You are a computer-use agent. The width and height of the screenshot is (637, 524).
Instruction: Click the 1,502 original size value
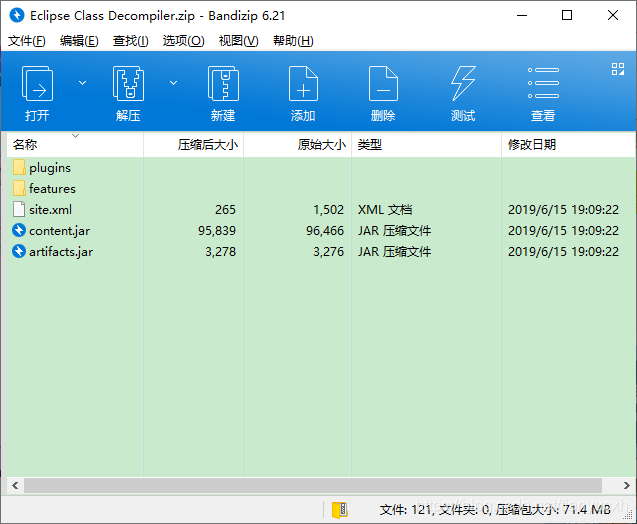click(329, 210)
